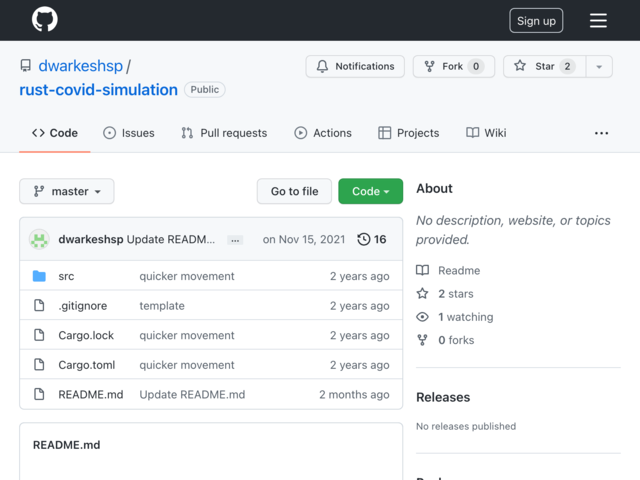This screenshot has width=640, height=480.
Task: Click the eye icon beside 1 watching
Action: click(422, 317)
